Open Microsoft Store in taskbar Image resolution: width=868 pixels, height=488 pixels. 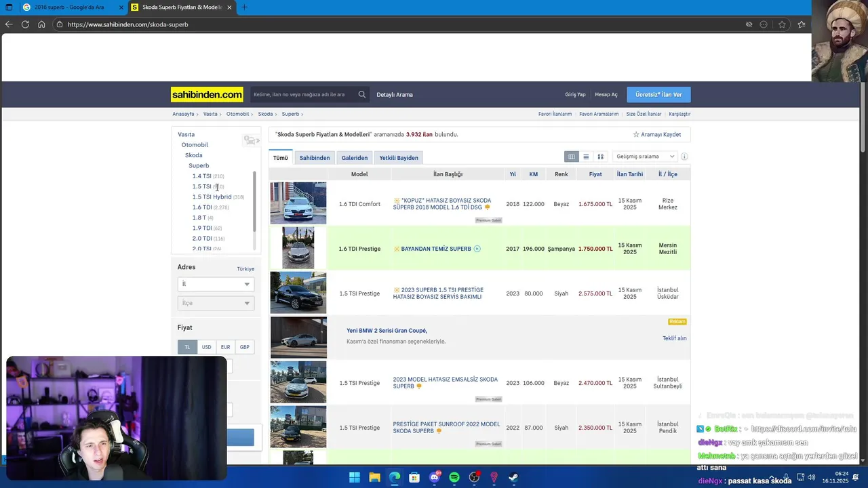point(414,477)
